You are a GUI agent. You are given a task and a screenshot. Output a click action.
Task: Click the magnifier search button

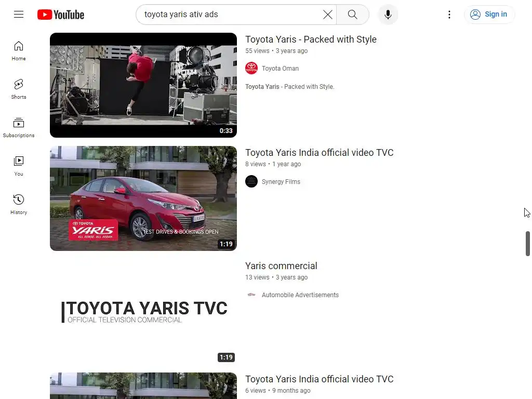coord(353,15)
